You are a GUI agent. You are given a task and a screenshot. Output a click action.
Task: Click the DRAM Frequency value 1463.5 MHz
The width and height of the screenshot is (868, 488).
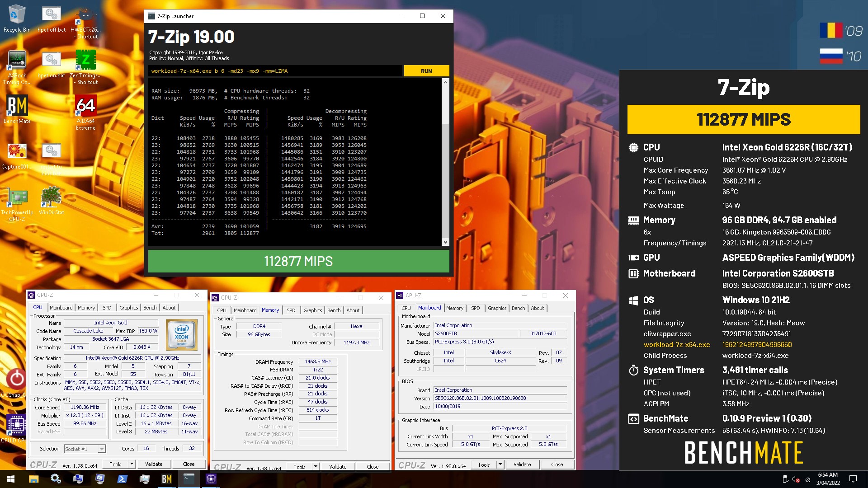tap(317, 361)
